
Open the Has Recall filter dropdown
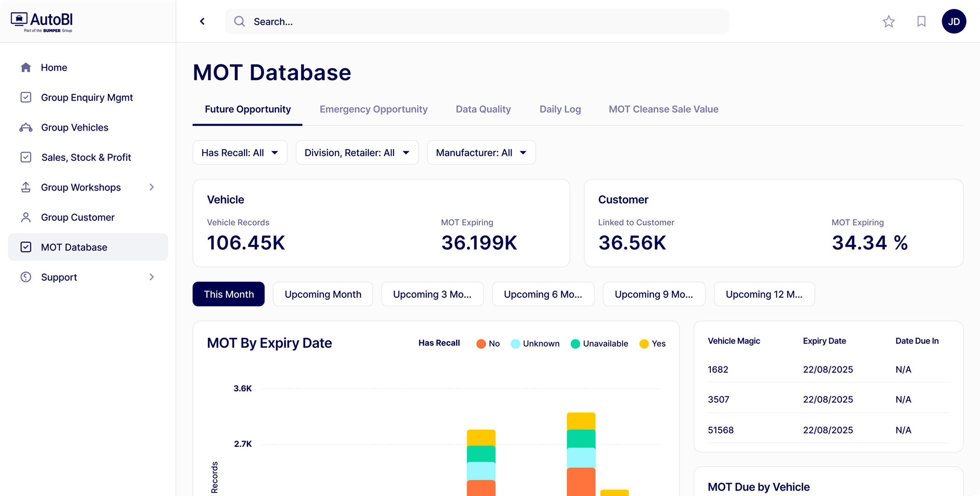click(240, 153)
